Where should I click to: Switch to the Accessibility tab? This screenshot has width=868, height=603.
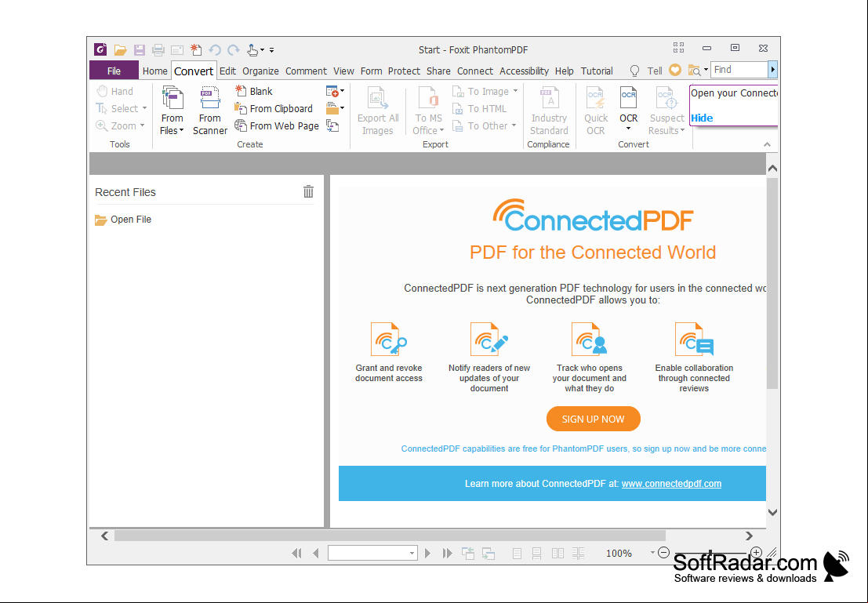[x=525, y=71]
